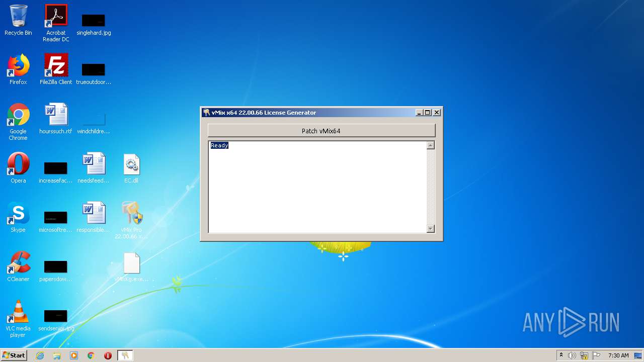
Task: Select Acrobat Reader DC desktop icon
Action: [56, 23]
